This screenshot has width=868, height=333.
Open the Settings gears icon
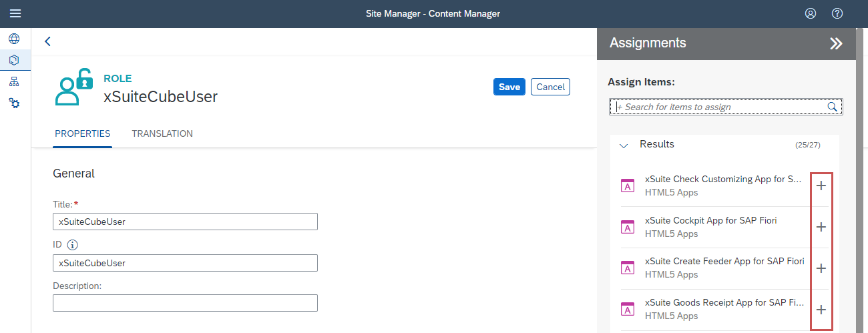point(14,103)
